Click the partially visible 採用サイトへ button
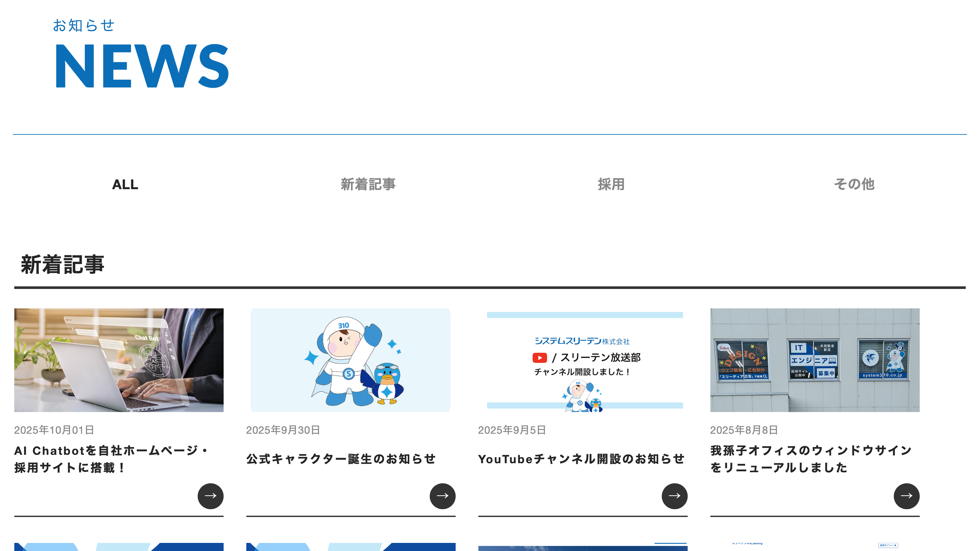 (x=888, y=545)
